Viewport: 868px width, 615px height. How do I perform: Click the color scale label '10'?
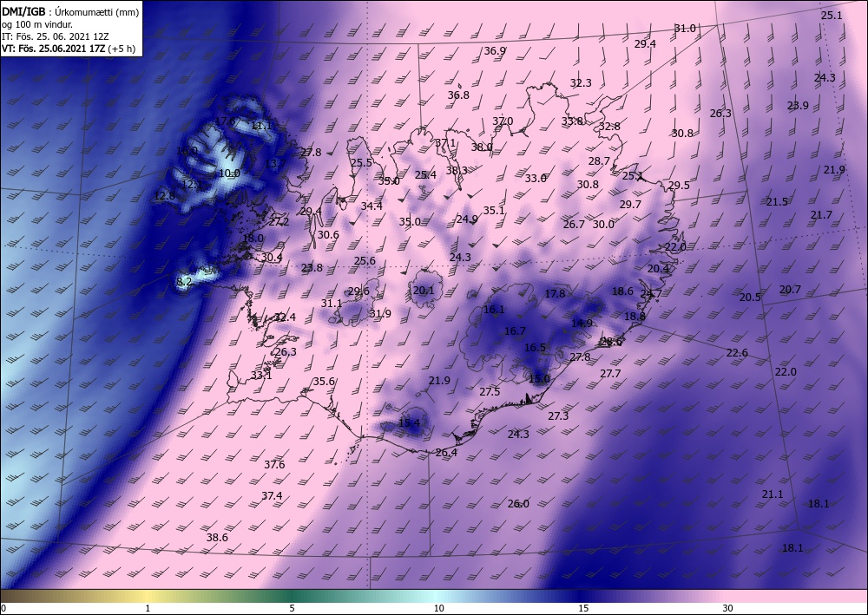438,608
